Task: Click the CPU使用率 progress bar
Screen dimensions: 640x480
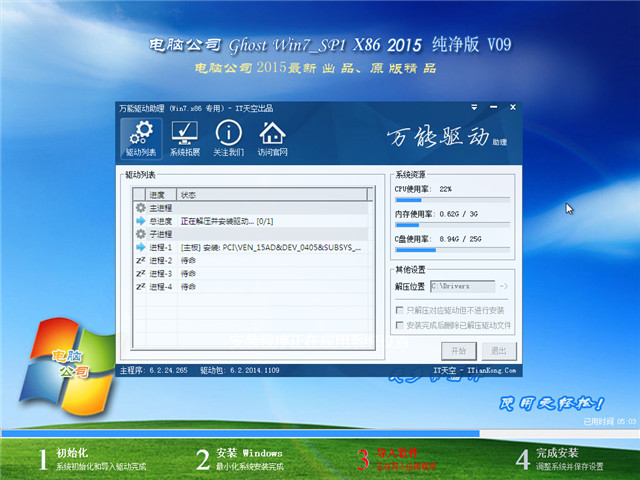Action: click(453, 200)
